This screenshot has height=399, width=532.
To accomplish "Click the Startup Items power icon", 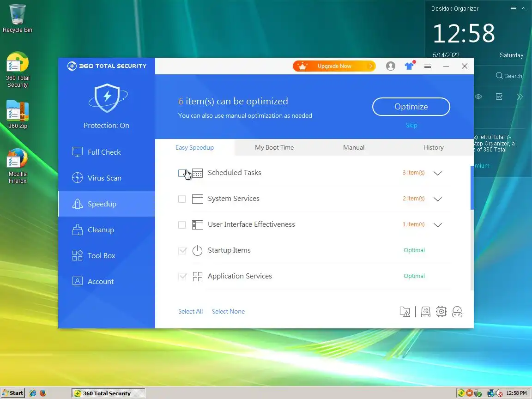I will (198, 251).
